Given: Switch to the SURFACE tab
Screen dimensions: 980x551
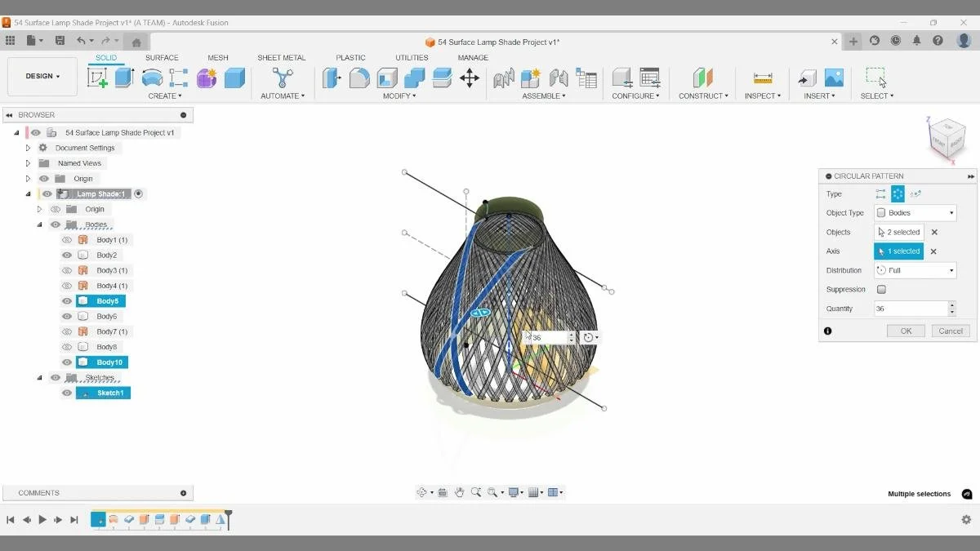Looking at the screenshot, I should (162, 58).
